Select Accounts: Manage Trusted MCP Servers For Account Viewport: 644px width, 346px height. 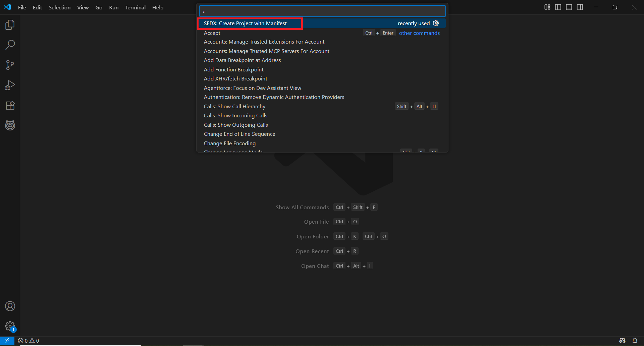coord(322,51)
